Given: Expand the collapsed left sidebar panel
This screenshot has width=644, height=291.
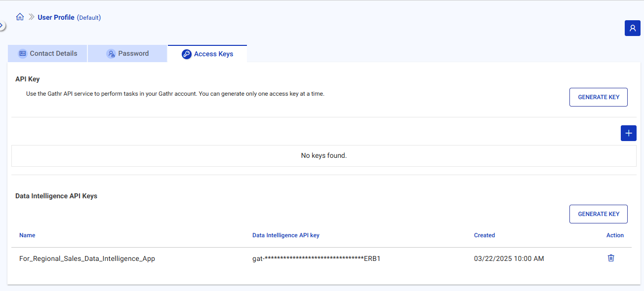Looking at the screenshot, I should tap(2, 25).
